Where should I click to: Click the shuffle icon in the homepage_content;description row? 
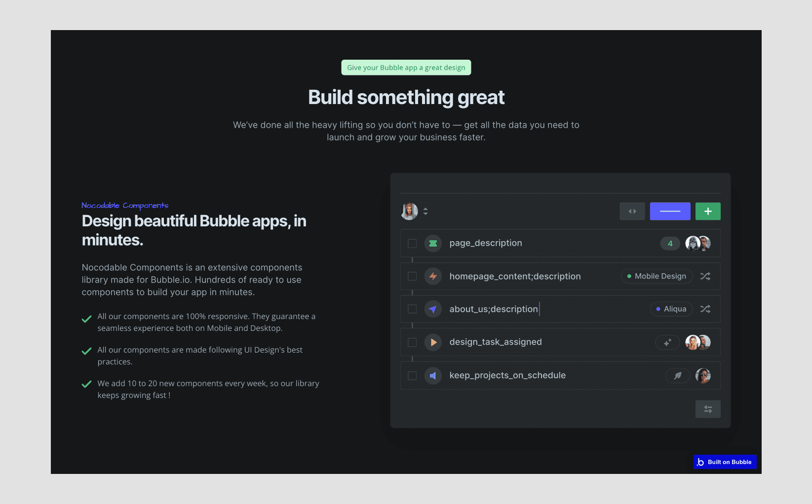[x=705, y=276]
